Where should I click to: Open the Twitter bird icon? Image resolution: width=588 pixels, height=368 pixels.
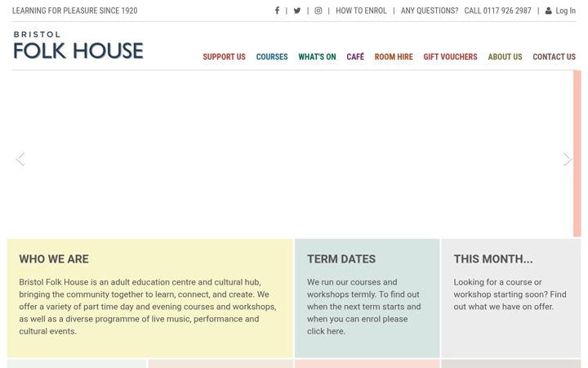[297, 11]
